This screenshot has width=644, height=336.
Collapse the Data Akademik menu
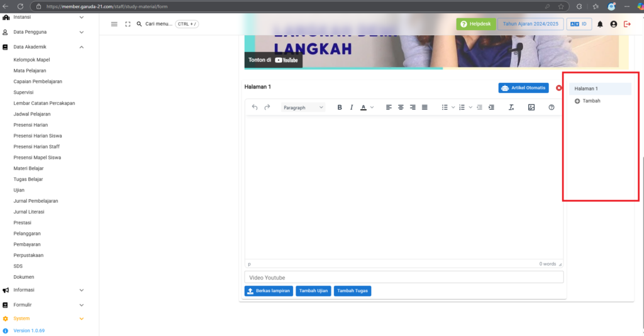(x=43, y=47)
